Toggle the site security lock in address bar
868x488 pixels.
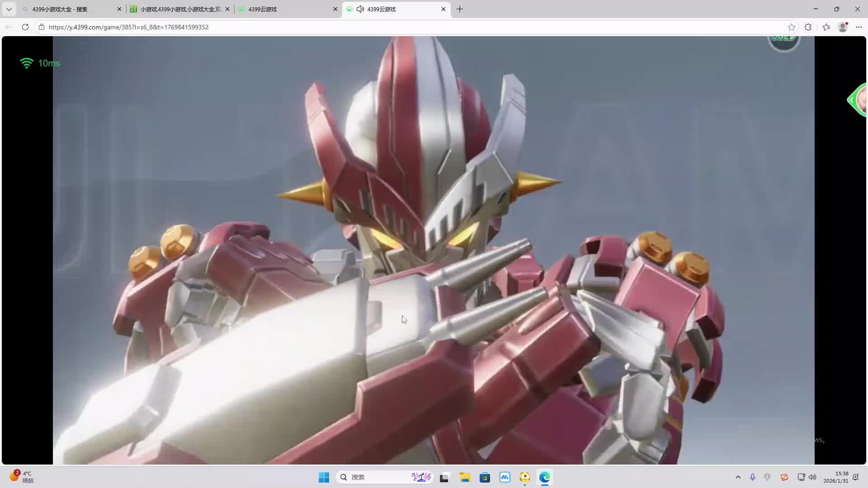coord(41,27)
